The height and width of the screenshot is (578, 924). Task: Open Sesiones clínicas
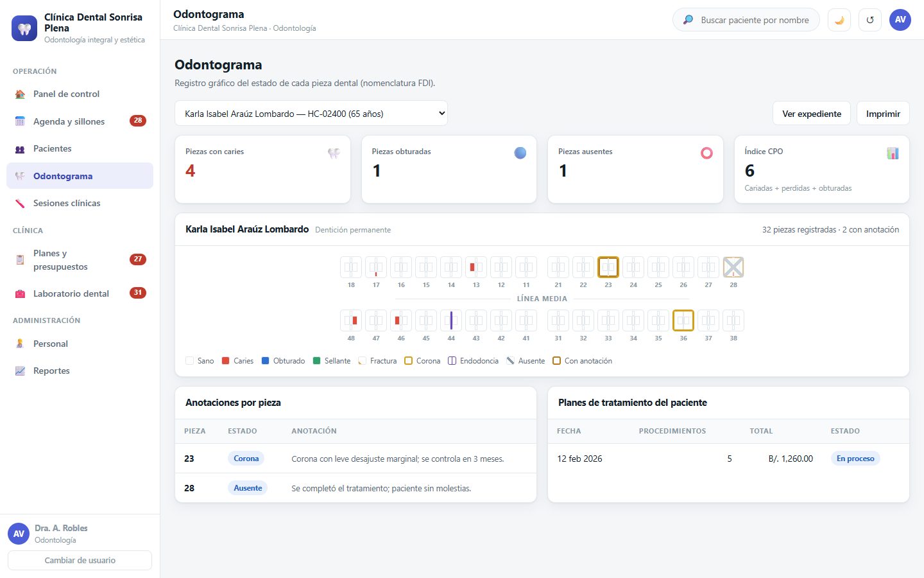tap(80, 203)
